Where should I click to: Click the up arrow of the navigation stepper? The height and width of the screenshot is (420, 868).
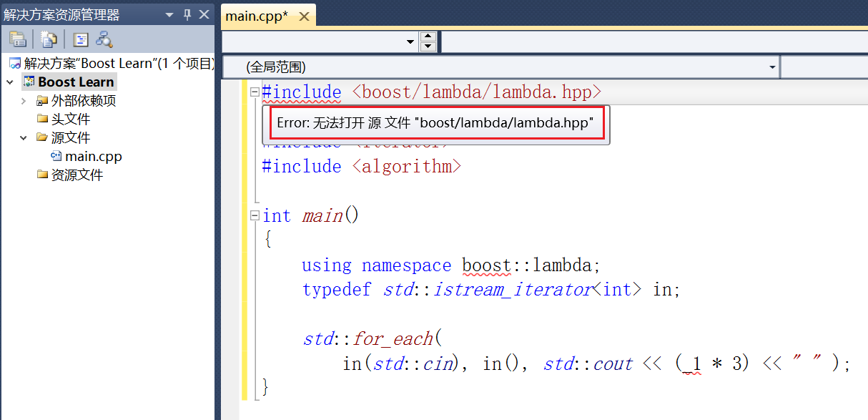click(427, 36)
